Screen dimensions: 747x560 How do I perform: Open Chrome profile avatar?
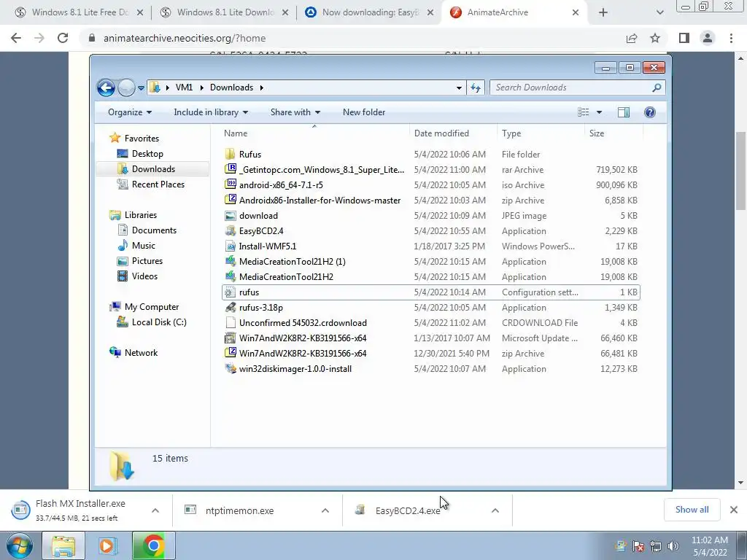[708, 38]
